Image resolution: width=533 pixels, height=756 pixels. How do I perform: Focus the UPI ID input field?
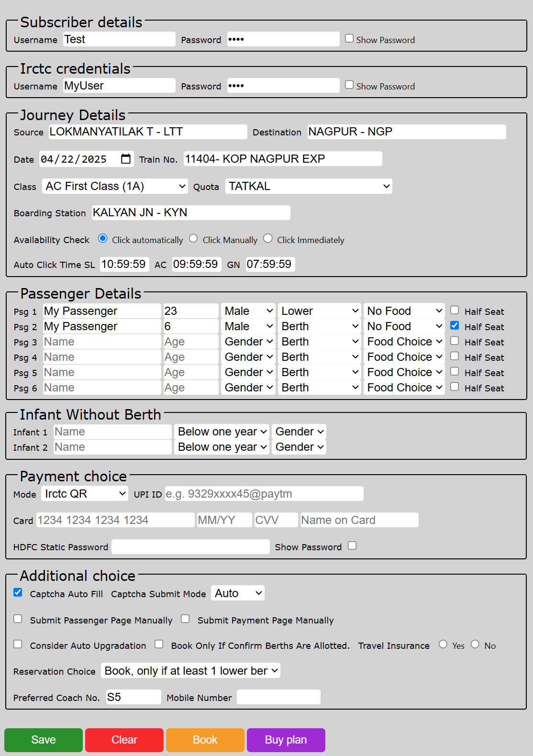point(264,494)
